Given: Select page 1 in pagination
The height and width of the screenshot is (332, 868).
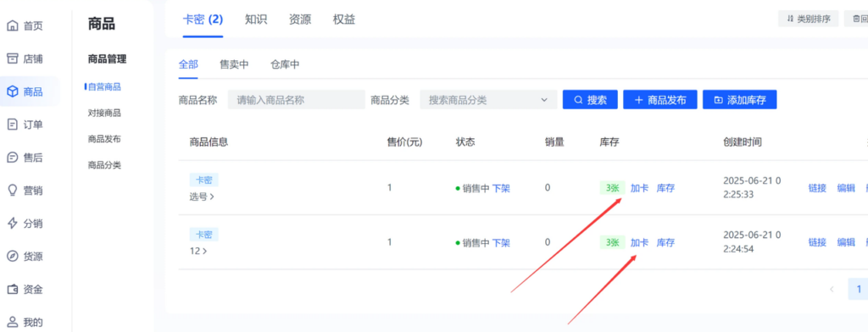Looking at the screenshot, I should 859,289.
